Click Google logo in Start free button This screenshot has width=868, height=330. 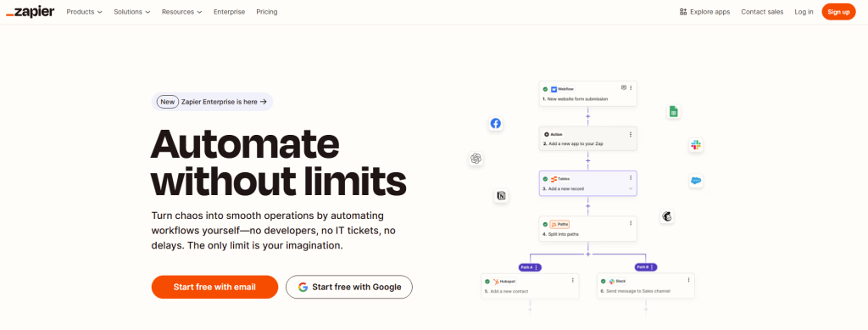[x=303, y=287]
